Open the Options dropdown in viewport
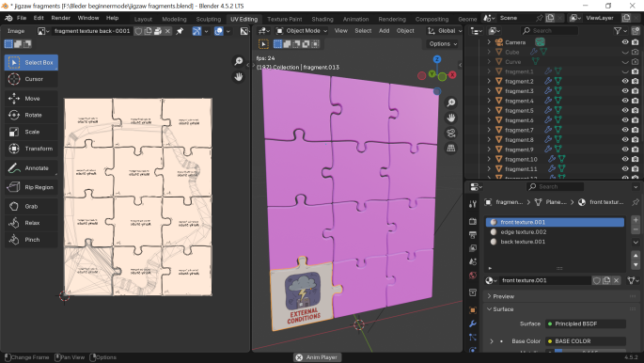Screen dimensions: 644x363 point(443,44)
